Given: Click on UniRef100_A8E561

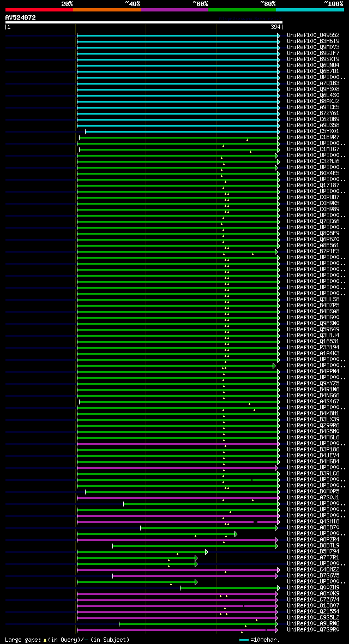Looking at the screenshot, I should [313, 245].
